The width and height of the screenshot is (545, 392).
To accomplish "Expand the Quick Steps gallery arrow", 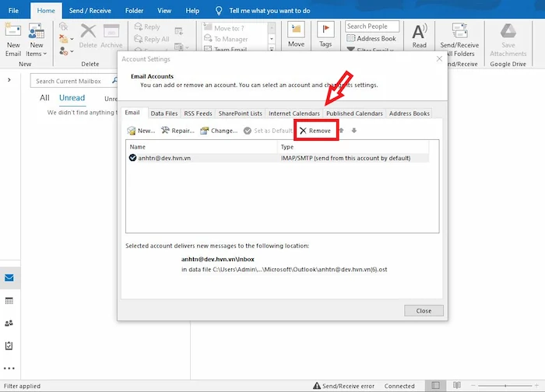I will (x=272, y=48).
